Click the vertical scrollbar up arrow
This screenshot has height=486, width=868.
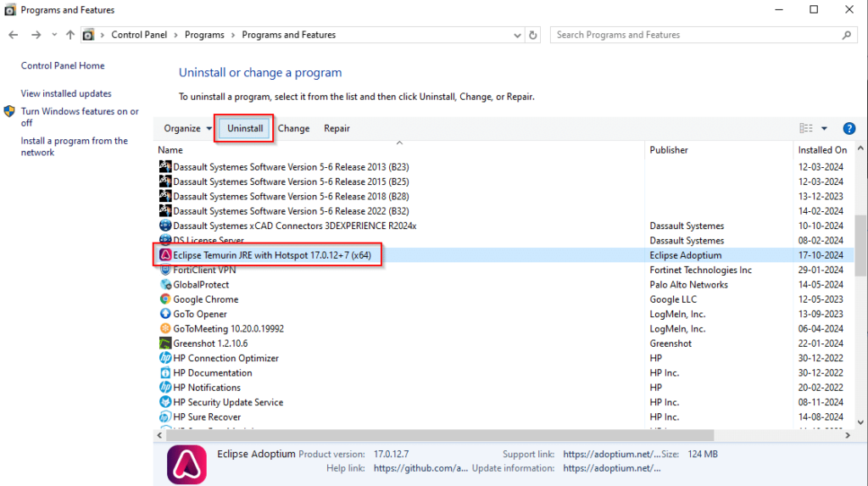pos(860,148)
